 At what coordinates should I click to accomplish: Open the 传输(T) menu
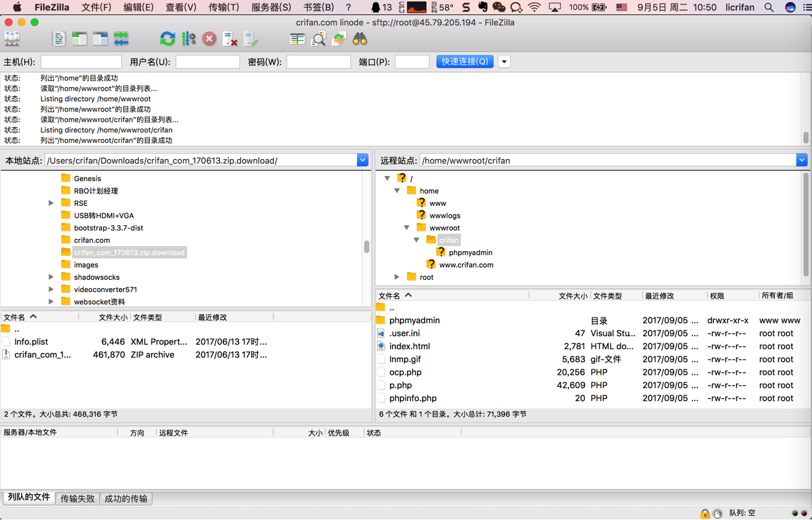(224, 8)
